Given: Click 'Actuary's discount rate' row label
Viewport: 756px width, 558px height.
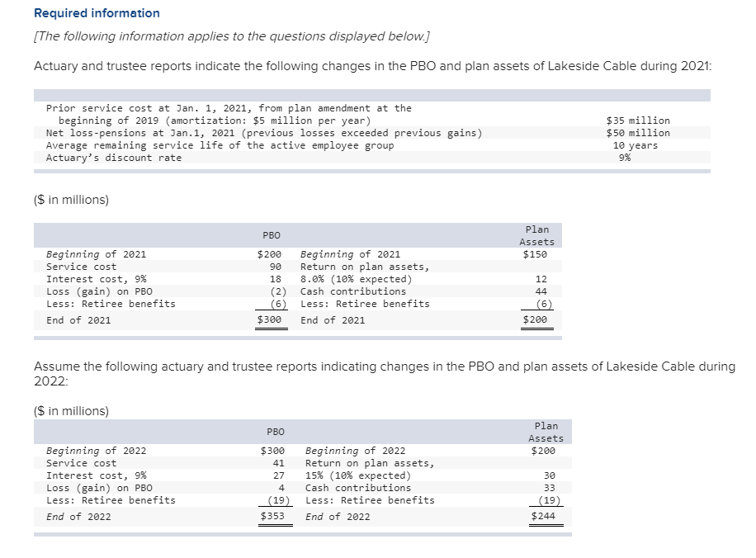Looking at the screenshot, I should [x=114, y=158].
